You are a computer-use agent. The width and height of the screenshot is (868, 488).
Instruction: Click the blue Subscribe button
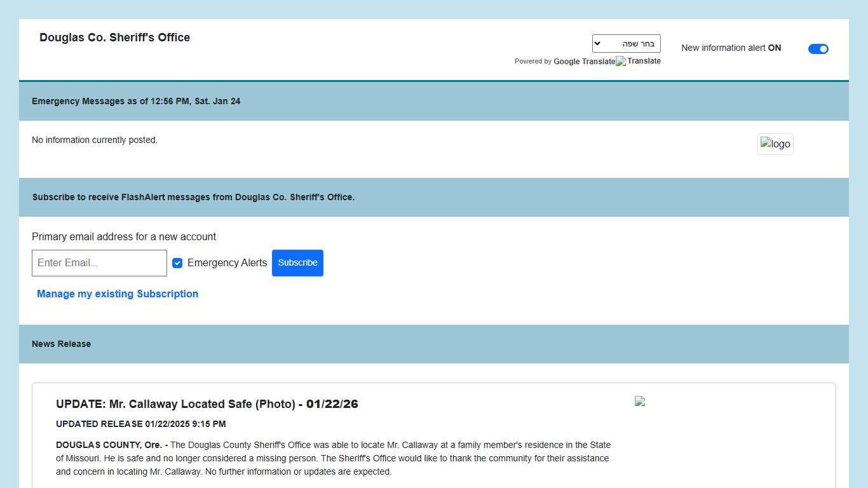[x=297, y=263]
